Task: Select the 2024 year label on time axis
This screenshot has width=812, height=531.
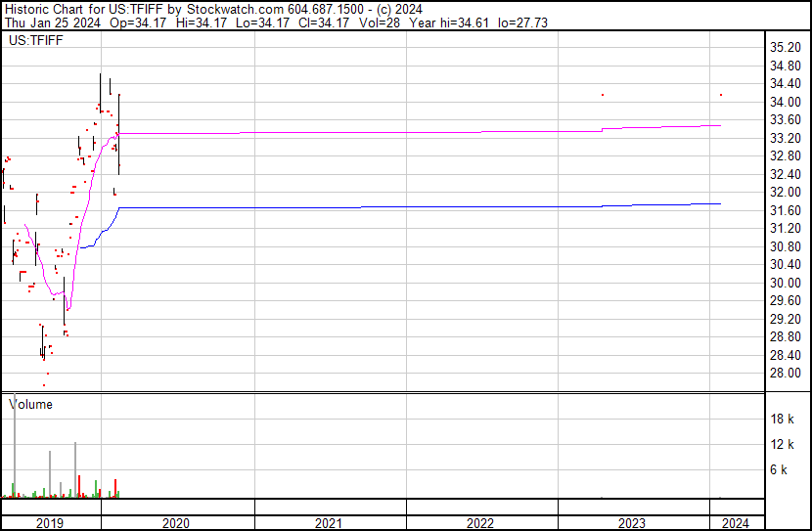Action: (x=736, y=523)
